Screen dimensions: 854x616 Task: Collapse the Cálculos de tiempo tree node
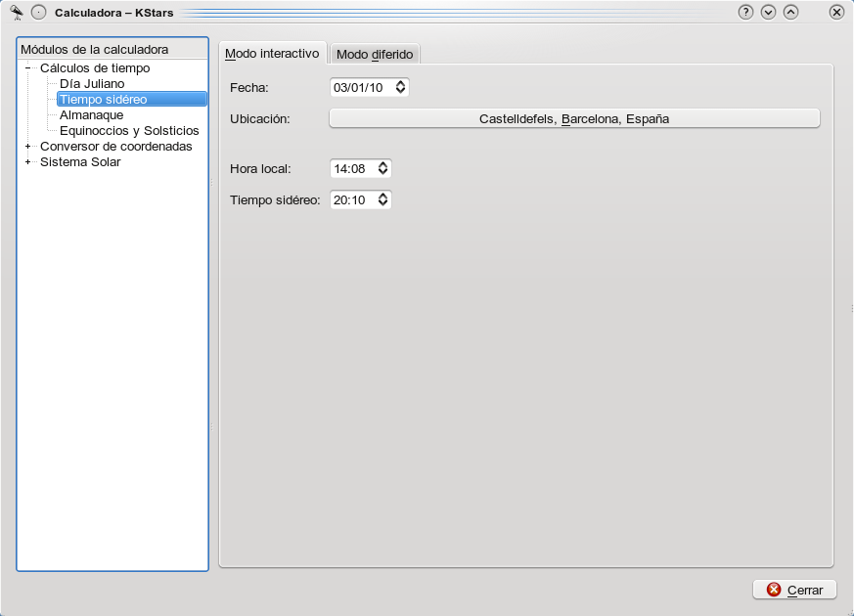[x=28, y=68]
